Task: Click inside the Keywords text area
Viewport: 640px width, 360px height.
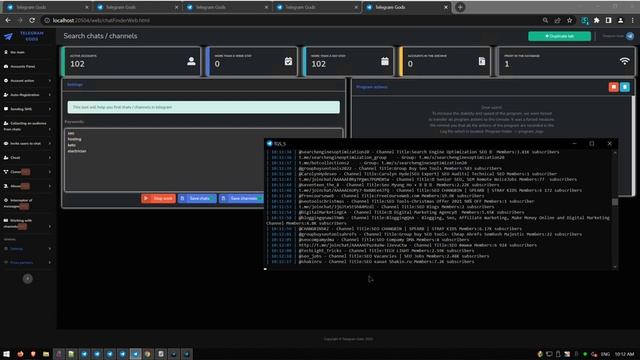Action: (203, 160)
